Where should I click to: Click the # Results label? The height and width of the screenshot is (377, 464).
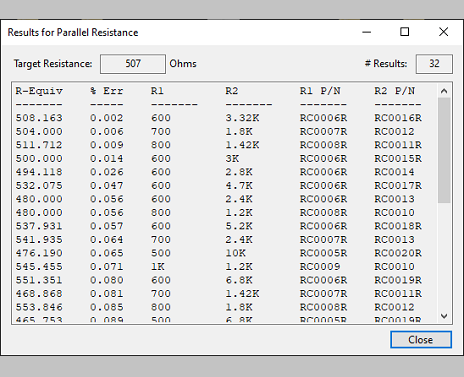pos(386,64)
